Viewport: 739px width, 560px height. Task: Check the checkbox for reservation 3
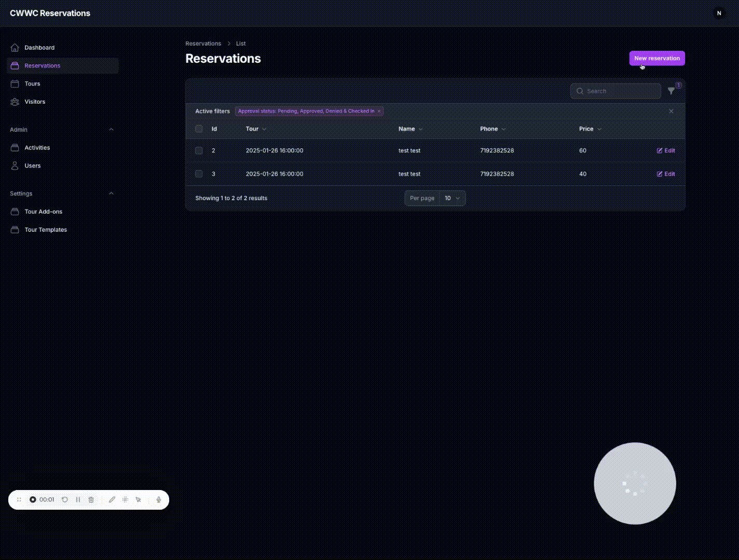pos(199,174)
